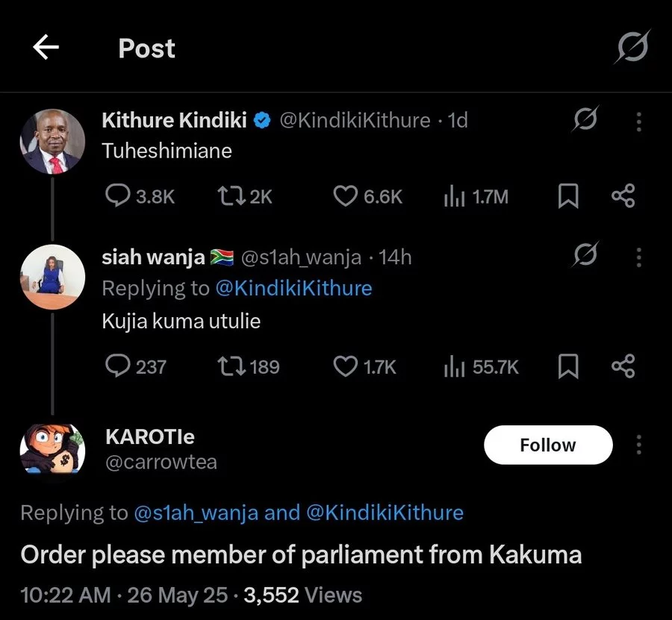The image size is (672, 620).
Task: Open @s1ah_wanja link in KAROTIe's reply
Action: click(196, 513)
